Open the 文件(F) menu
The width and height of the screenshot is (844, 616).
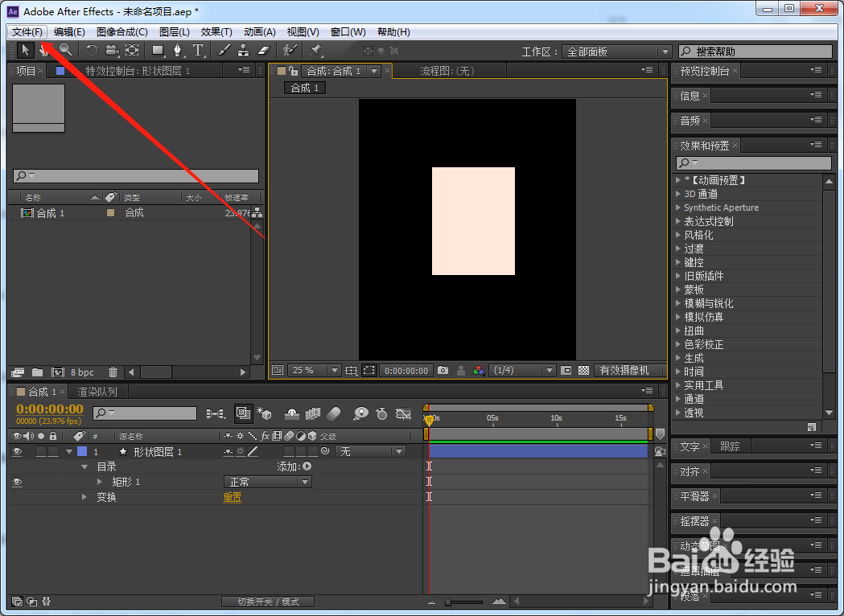coord(27,31)
